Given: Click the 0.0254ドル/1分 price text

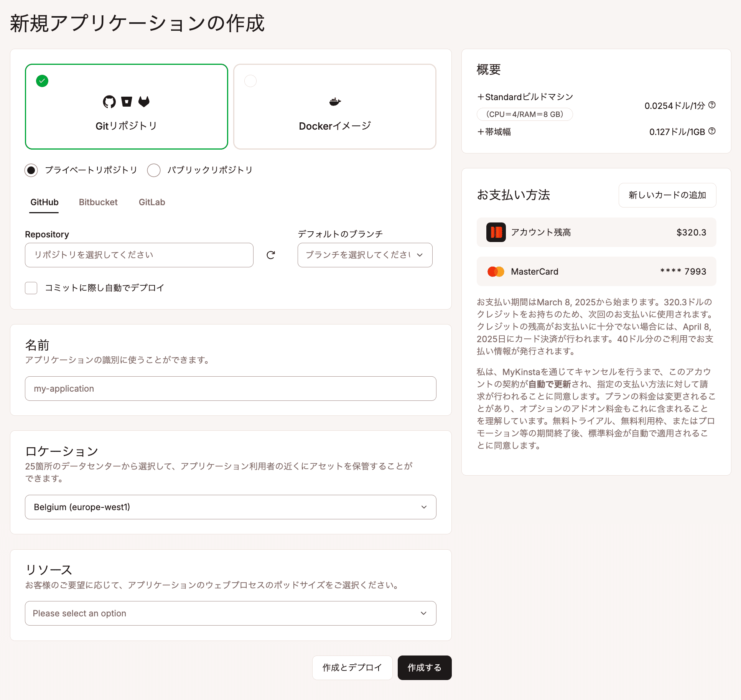Looking at the screenshot, I should (675, 105).
